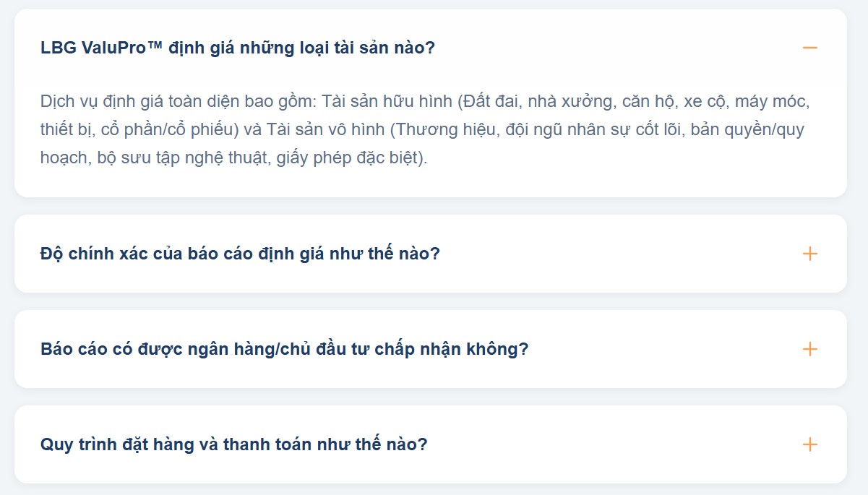Collapse the LBG ValuPro question with minus icon
Image resolution: width=868 pixels, height=495 pixels.
tap(809, 48)
